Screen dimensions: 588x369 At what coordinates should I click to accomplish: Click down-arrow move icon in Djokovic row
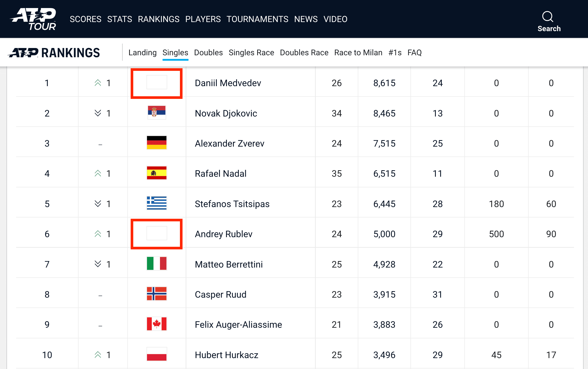(98, 113)
